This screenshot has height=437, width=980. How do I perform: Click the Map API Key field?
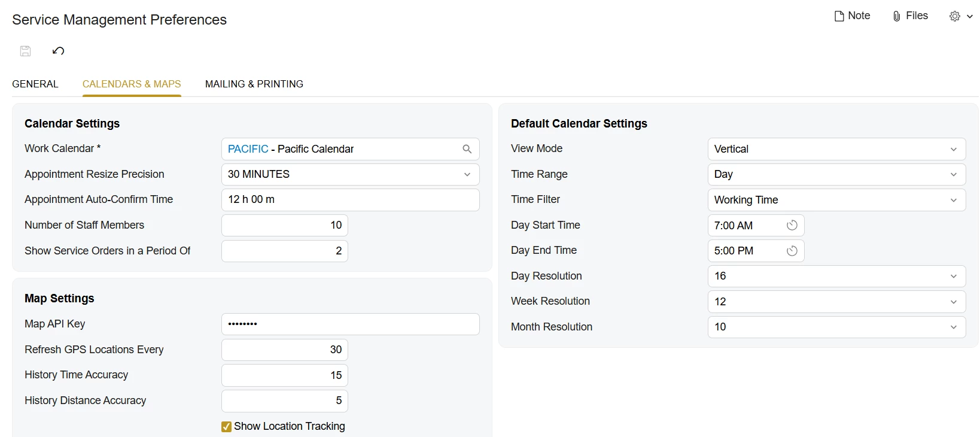coord(350,324)
